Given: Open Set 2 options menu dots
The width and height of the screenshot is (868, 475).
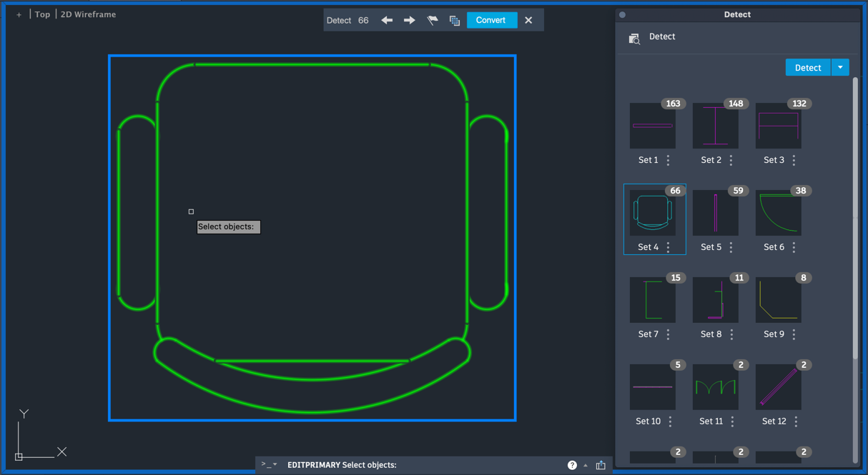Looking at the screenshot, I should pyautogui.click(x=731, y=160).
